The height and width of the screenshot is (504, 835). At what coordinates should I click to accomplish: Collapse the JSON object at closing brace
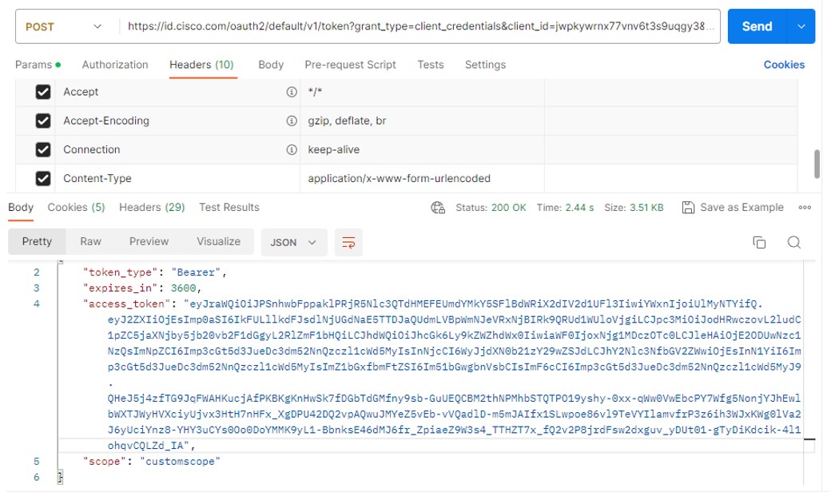click(60, 478)
